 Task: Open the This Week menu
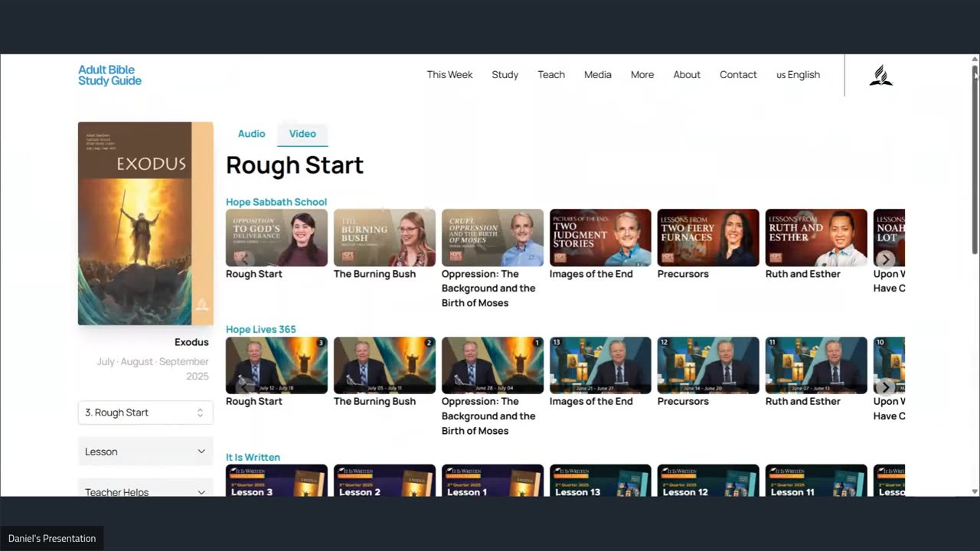pyautogui.click(x=449, y=74)
